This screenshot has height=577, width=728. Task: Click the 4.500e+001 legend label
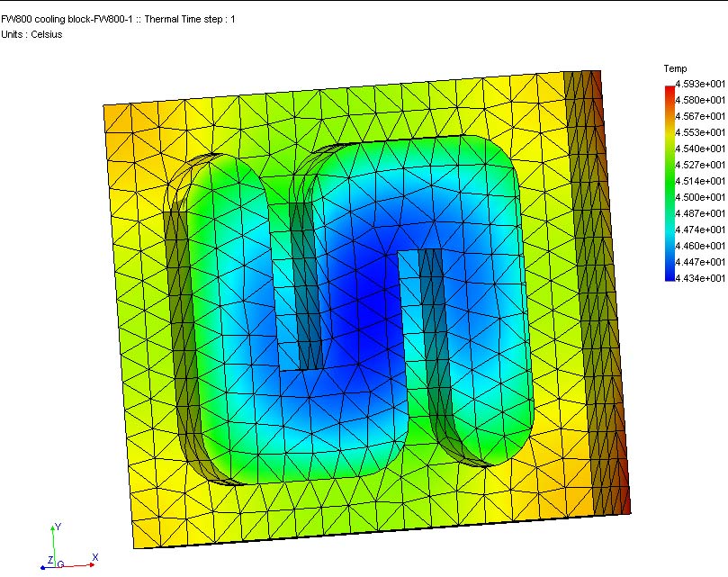pyautogui.click(x=700, y=197)
